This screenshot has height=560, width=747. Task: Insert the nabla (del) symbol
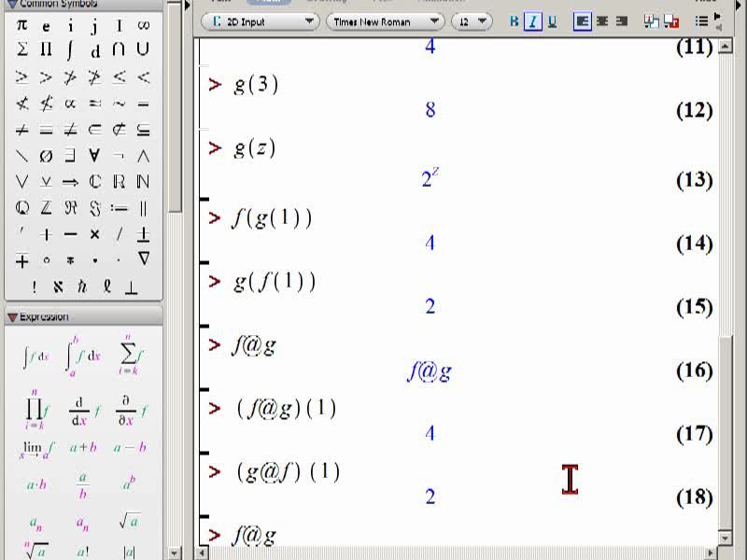pos(144,259)
